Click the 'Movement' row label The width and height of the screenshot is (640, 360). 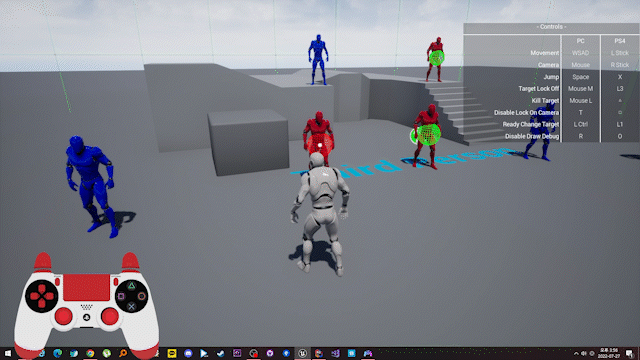544,53
